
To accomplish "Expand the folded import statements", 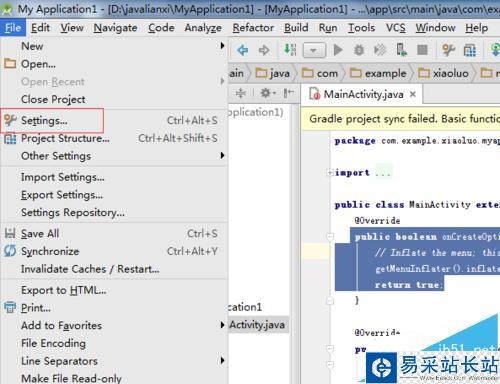I will click(x=330, y=173).
